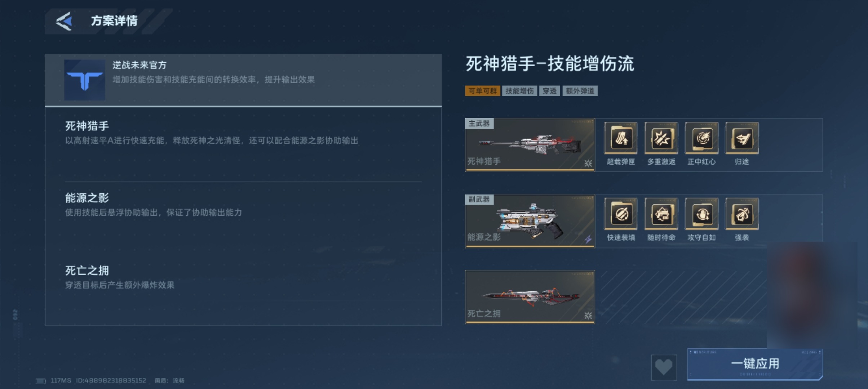Image resolution: width=868 pixels, height=389 pixels.
Task: Open the 死亡之拥 weapon card
Action: pyautogui.click(x=530, y=297)
